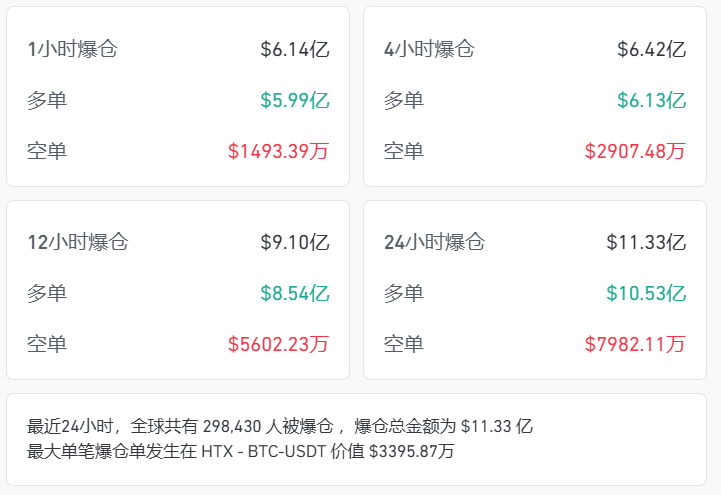Click the 空单 label in 24小时爆仓 card
The height and width of the screenshot is (495, 721).
point(404,344)
